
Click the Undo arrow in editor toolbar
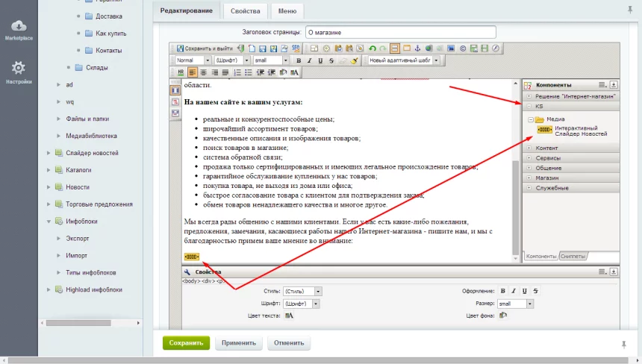click(x=373, y=48)
